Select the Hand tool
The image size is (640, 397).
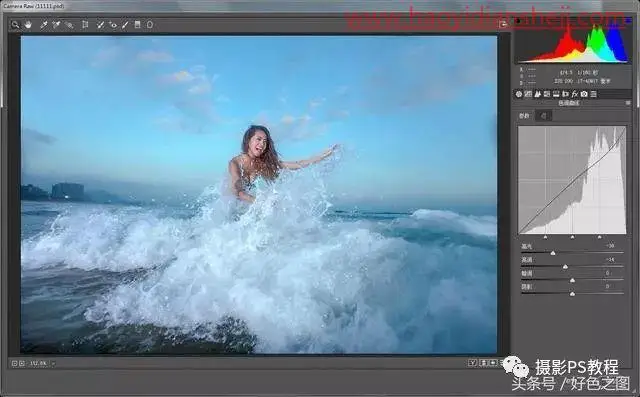point(28,25)
